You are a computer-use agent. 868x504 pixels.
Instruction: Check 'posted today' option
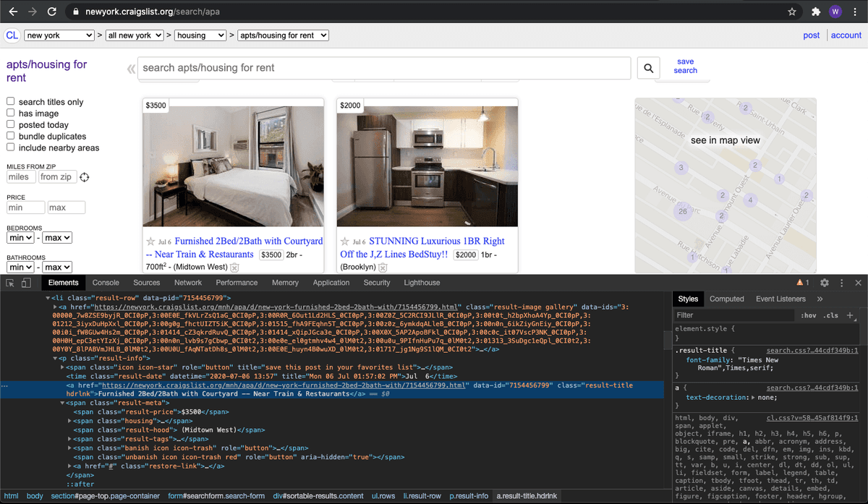coord(11,125)
